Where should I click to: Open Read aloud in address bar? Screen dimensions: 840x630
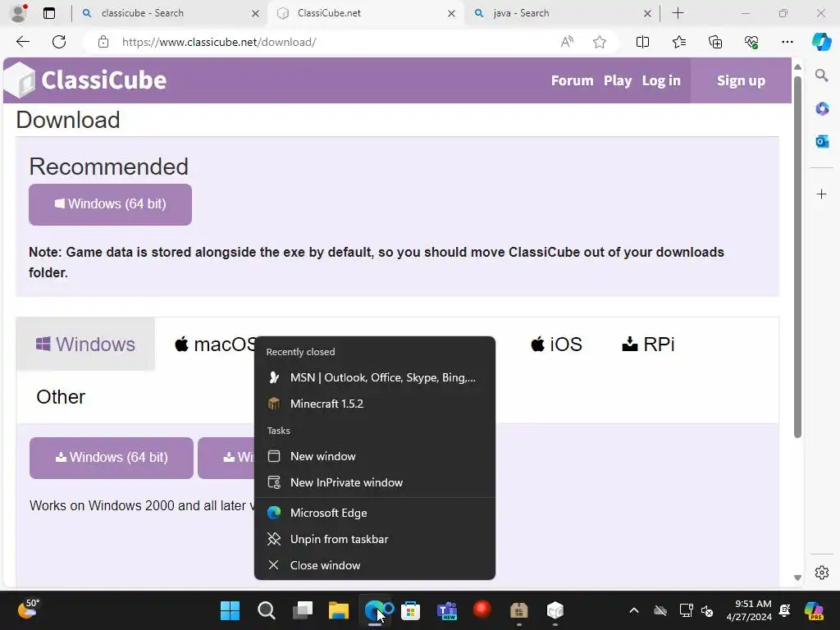click(x=567, y=42)
